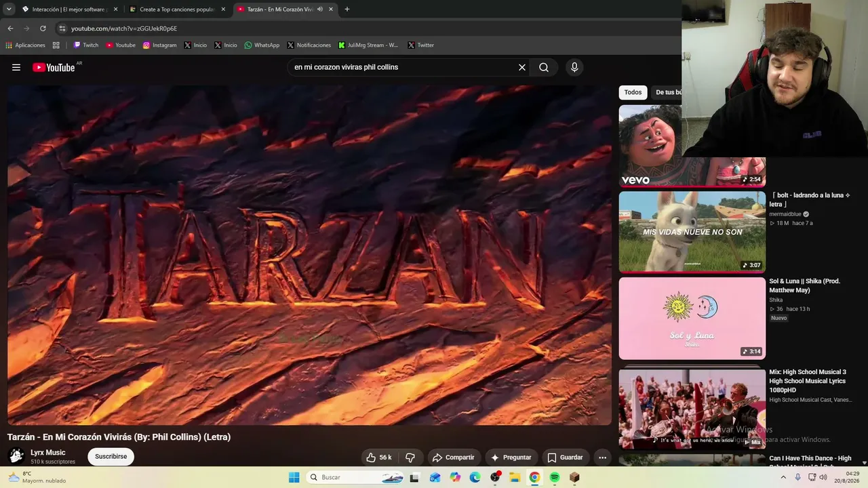Clear the YouTube search text with X
Viewport: 868px width, 488px height.
(x=522, y=67)
